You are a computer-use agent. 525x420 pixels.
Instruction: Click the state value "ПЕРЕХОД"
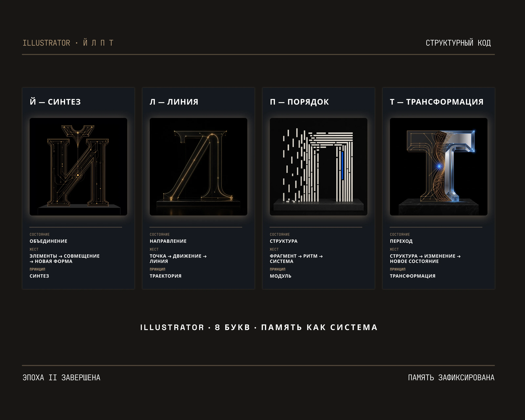[401, 241]
